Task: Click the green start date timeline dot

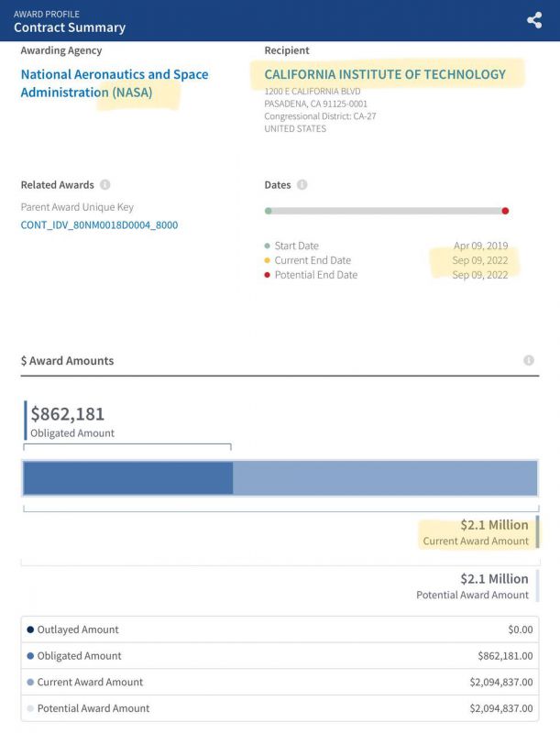Action: click(x=268, y=211)
